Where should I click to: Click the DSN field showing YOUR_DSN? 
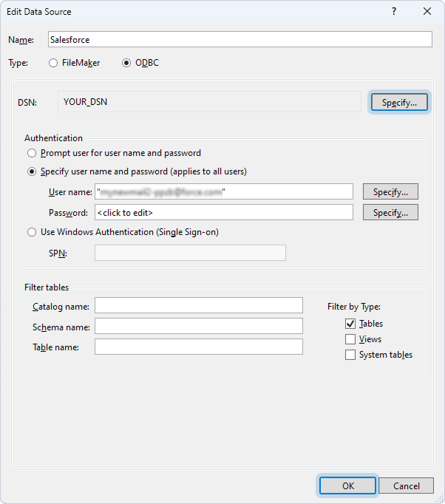point(209,102)
